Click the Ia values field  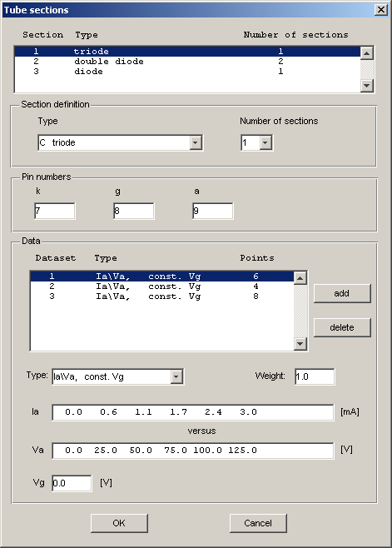tap(193, 412)
